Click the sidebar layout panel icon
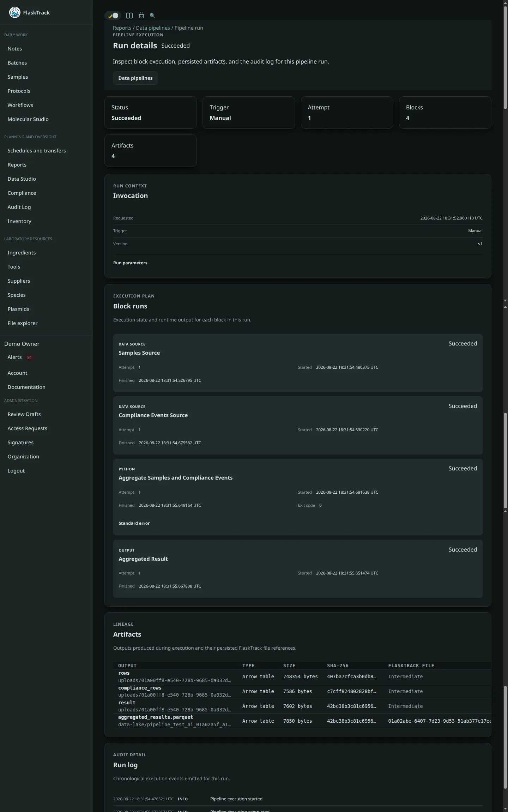508x812 pixels. click(x=129, y=16)
